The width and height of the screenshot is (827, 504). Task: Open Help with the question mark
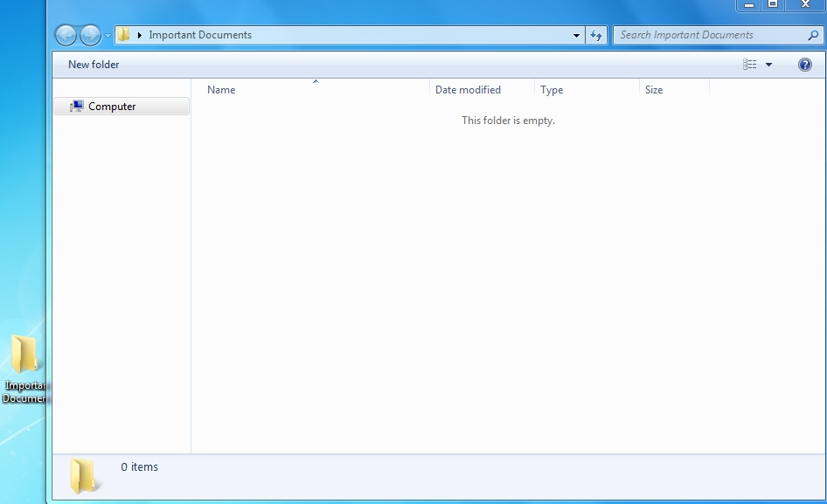coord(805,65)
